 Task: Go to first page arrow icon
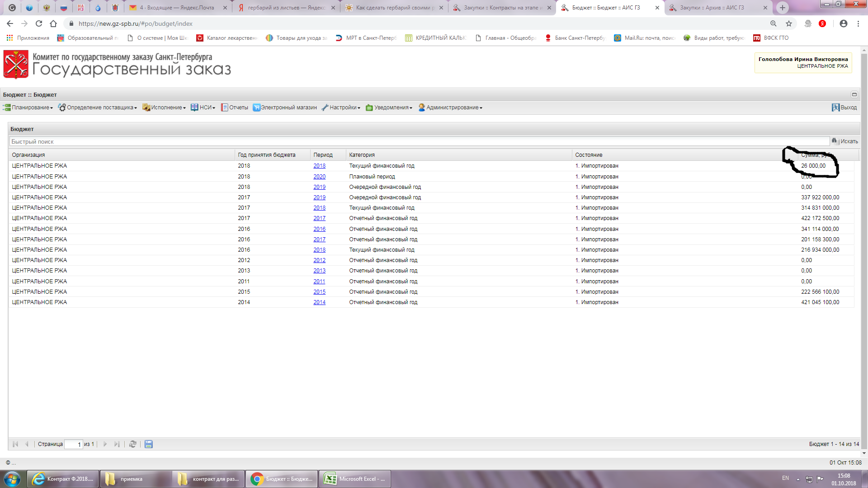point(15,444)
